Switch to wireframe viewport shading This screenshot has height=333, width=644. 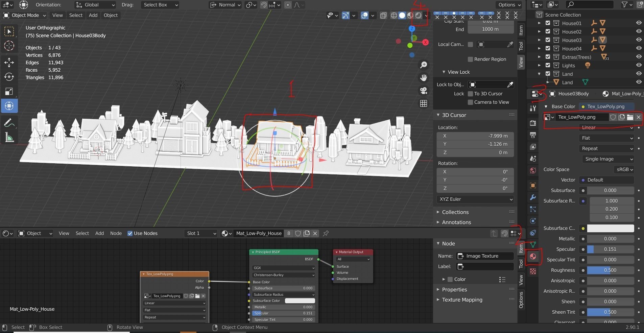(x=394, y=15)
